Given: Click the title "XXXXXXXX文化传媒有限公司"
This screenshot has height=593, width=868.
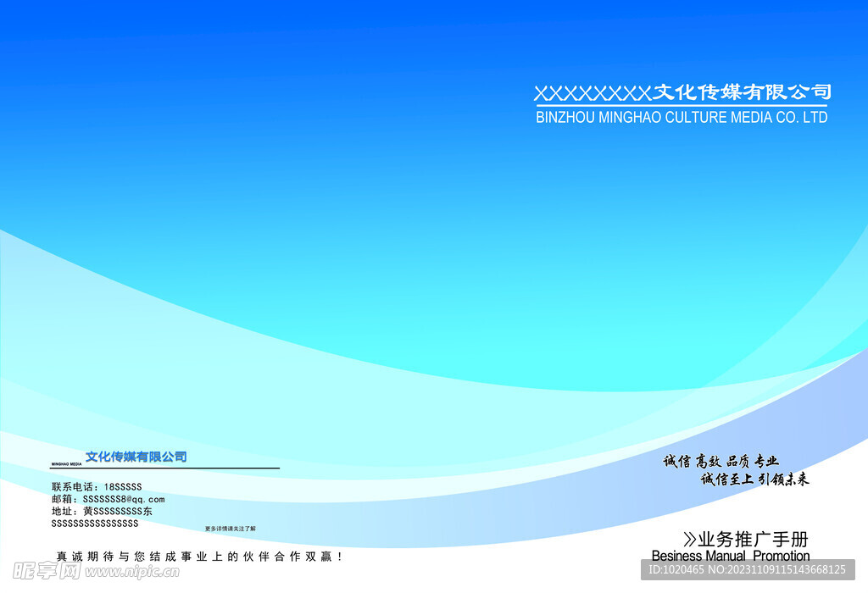Looking at the screenshot, I should click(x=682, y=92).
